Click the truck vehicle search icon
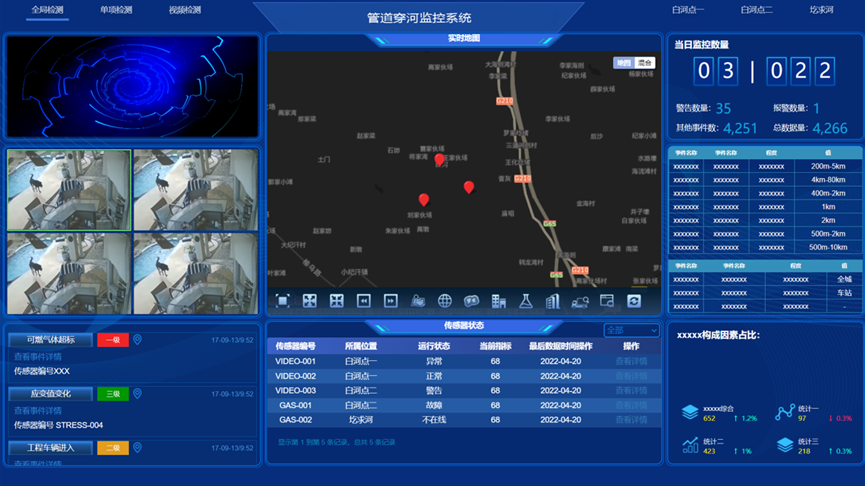Viewport: 865px width, 486px height. click(580, 301)
